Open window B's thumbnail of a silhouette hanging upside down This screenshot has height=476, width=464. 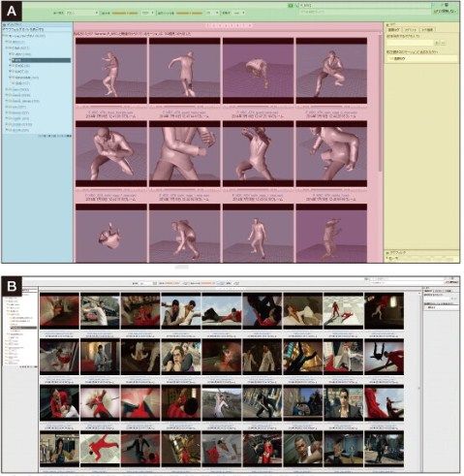[x=384, y=357]
